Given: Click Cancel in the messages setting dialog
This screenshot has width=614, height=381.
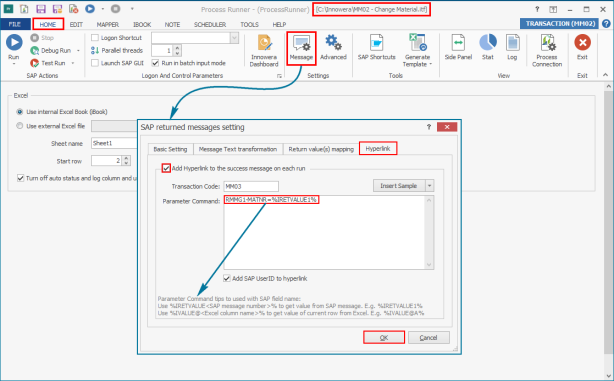Looking at the screenshot, I should pos(428,338).
